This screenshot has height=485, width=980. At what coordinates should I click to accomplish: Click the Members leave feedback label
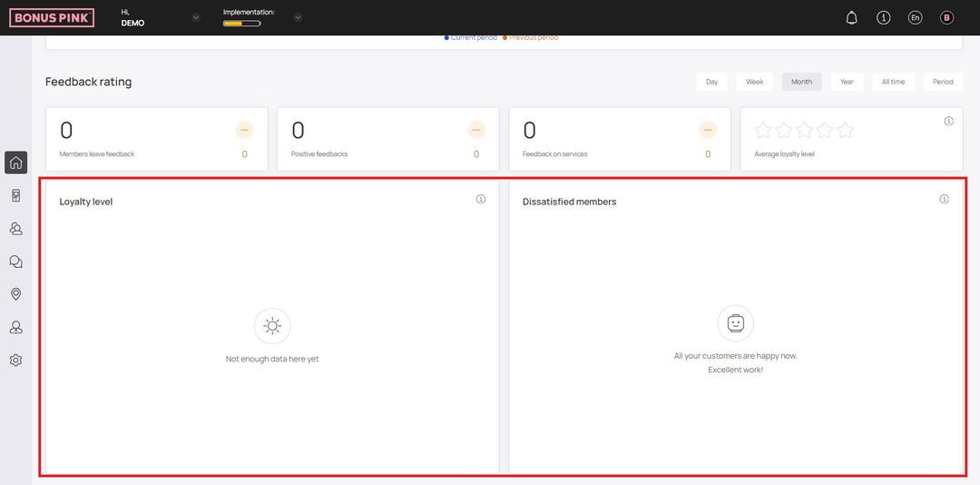tap(97, 154)
